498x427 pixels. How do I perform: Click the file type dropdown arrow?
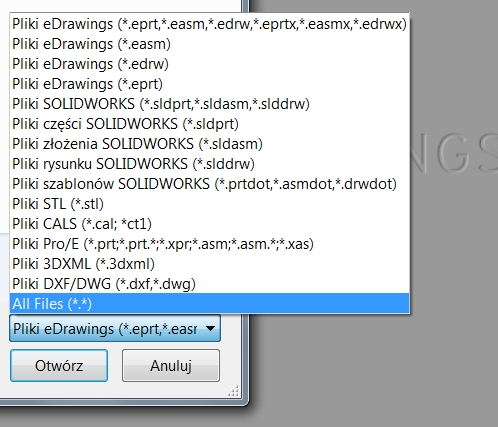(210, 329)
